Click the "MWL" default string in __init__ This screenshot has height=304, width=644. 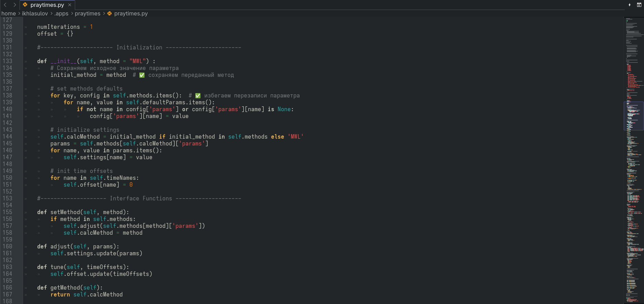[x=137, y=61]
